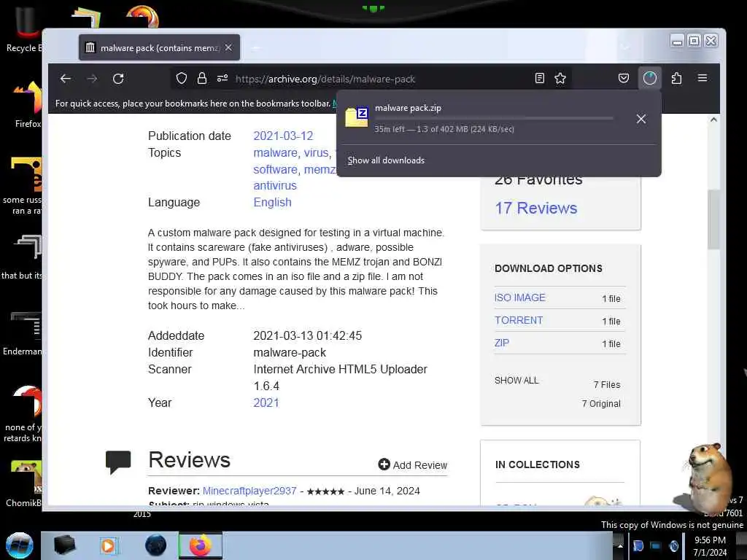Go back using the browser back arrow
The image size is (747, 560).
(65, 79)
